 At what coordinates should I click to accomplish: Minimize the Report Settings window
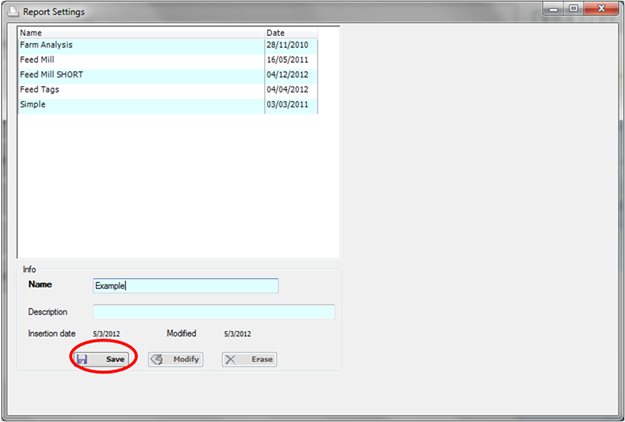553,9
